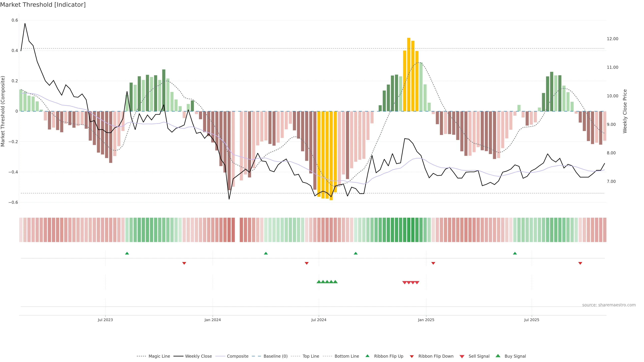
Task: Click the last red ribbon flip-down marker
Action: click(580, 263)
